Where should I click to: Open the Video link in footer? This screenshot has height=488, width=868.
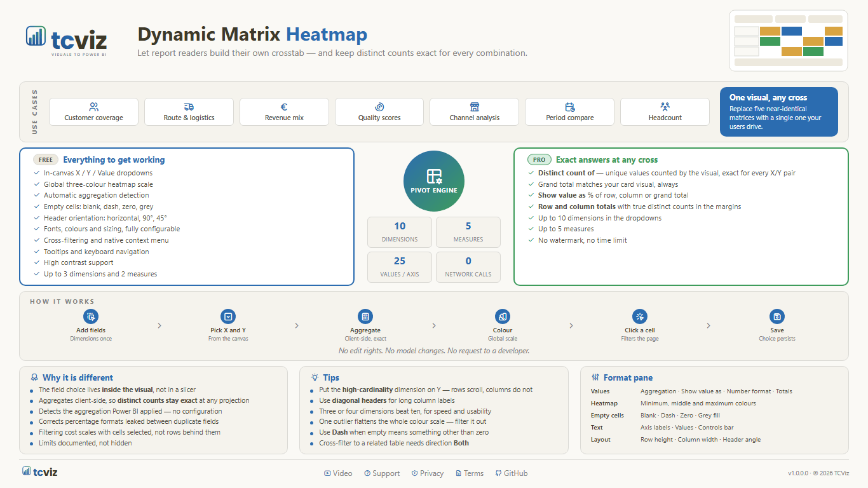pos(338,473)
